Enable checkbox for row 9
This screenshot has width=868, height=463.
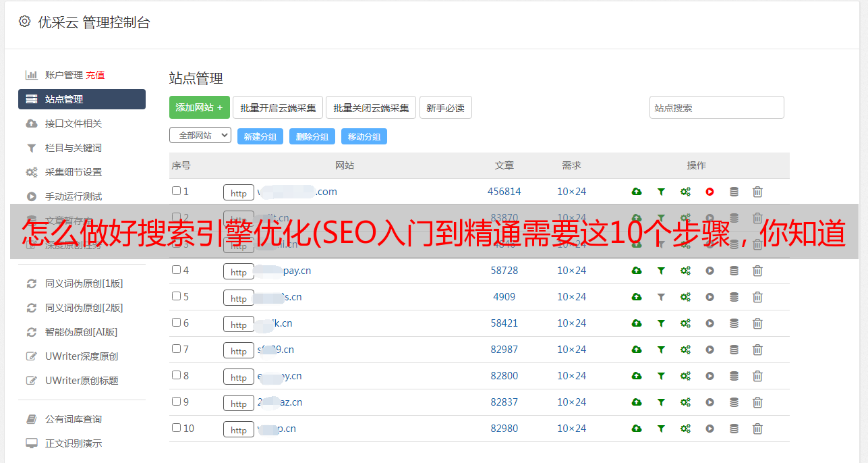pos(176,402)
